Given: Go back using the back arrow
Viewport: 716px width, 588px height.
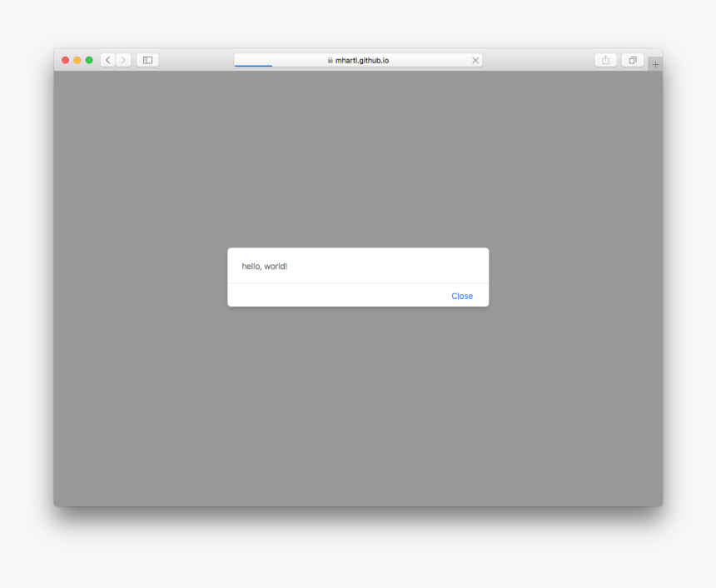Looking at the screenshot, I should (x=107, y=59).
